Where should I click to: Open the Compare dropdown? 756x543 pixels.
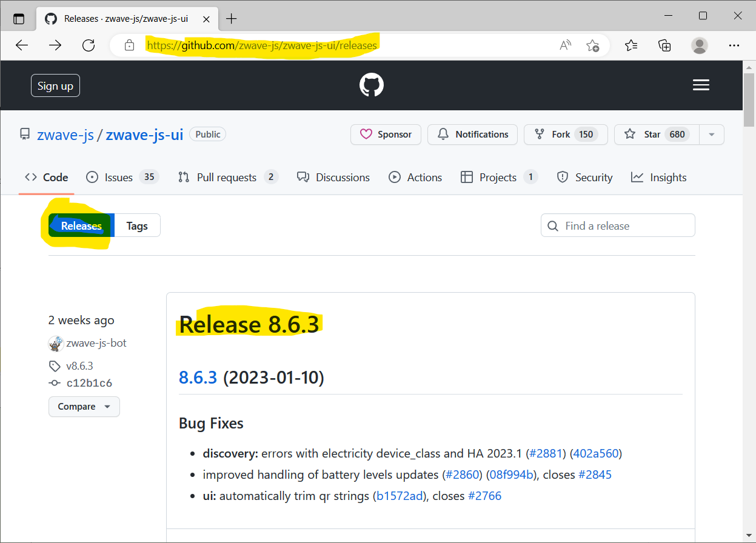click(84, 406)
